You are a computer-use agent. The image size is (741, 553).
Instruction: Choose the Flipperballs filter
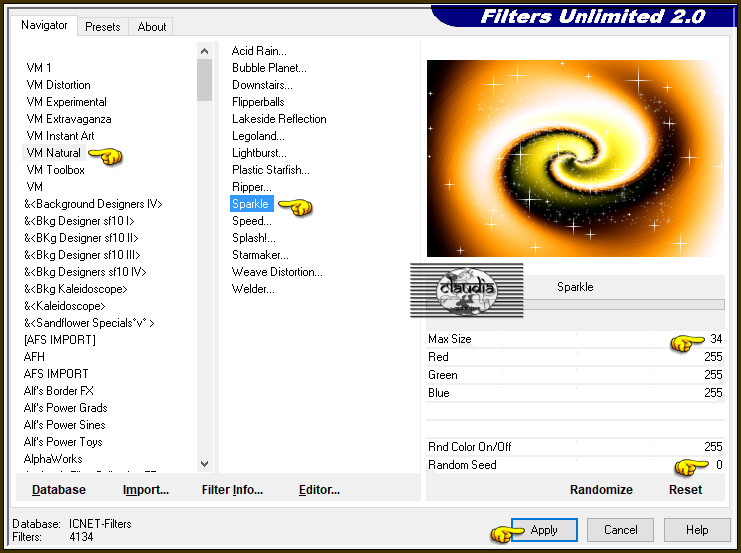pyautogui.click(x=258, y=102)
